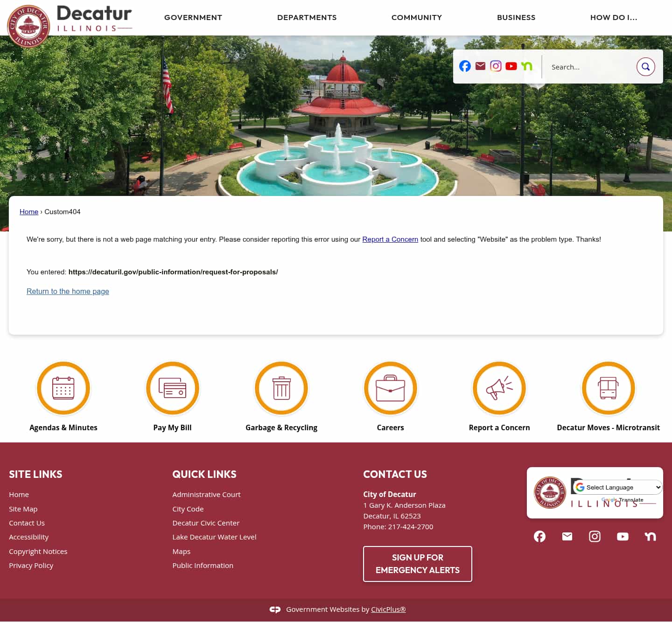Select the Agendas & Minutes calendar icon
Viewport: 672px width, 623px height.
[x=63, y=388]
